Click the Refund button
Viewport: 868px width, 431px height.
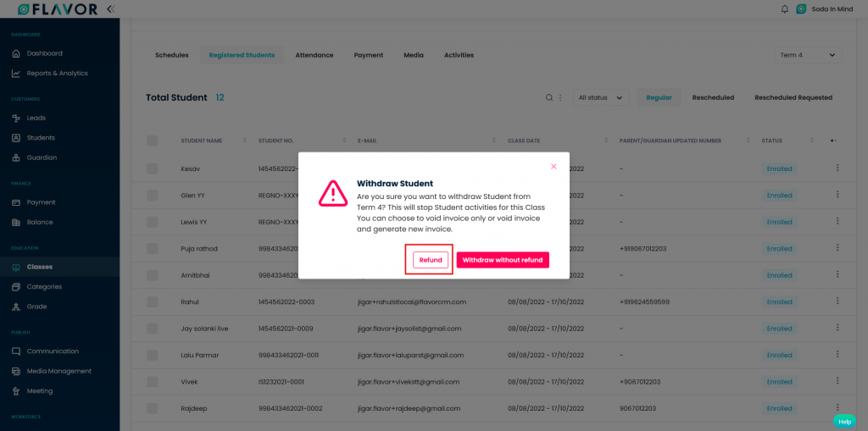pos(431,260)
